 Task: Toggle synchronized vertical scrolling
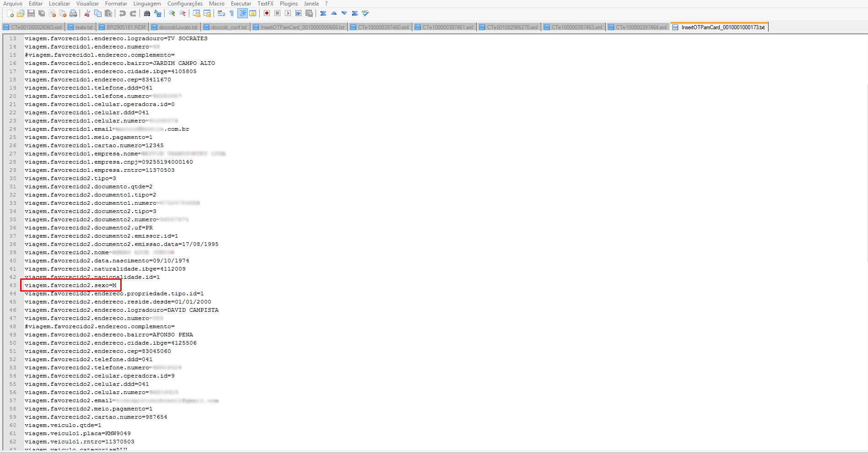tap(196, 14)
